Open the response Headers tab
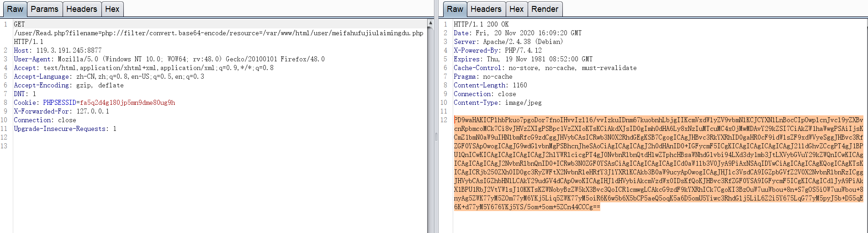Image resolution: width=868 pixels, height=233 pixels. point(486,9)
